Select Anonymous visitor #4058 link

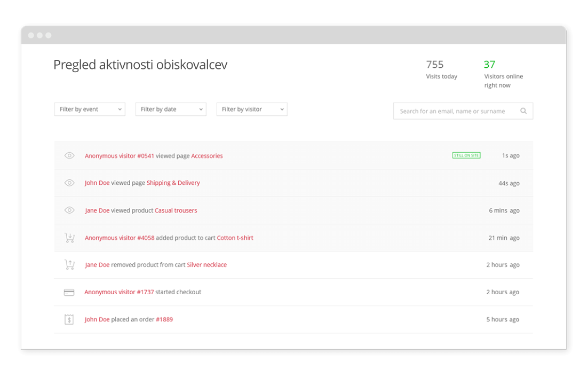120,238
